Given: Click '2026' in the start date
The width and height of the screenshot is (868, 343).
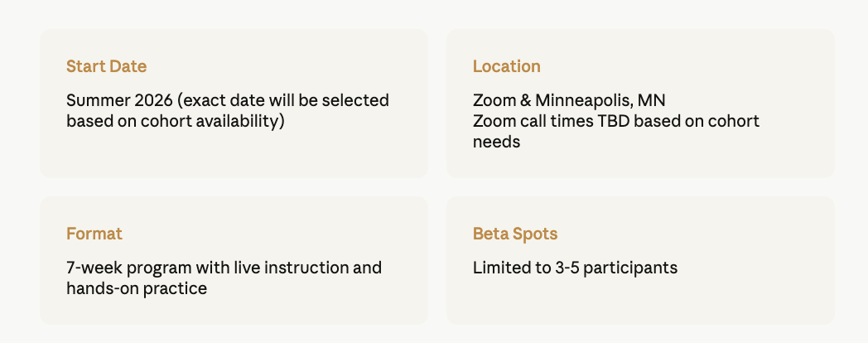Looking at the screenshot, I should click(x=153, y=101).
